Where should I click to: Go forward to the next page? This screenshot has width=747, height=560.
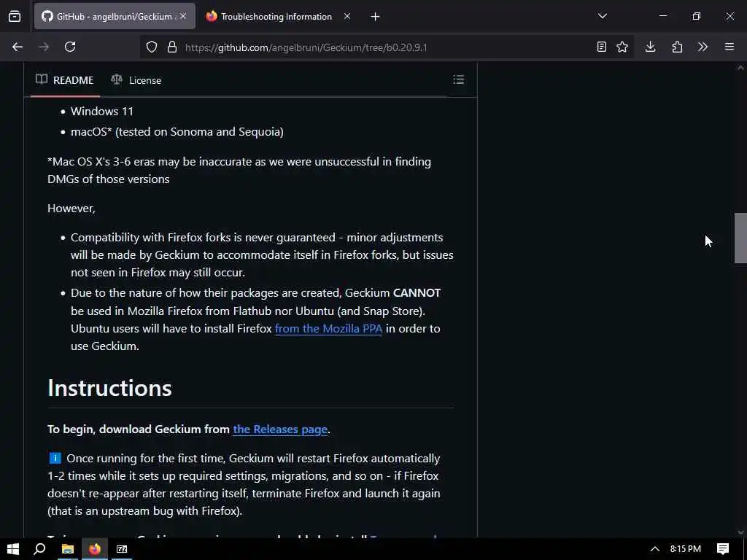(43, 47)
